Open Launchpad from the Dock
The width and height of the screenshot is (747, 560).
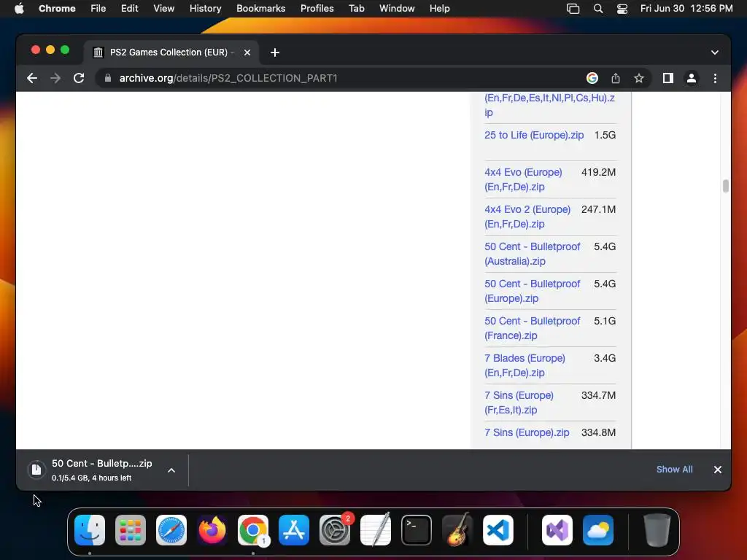tap(131, 530)
